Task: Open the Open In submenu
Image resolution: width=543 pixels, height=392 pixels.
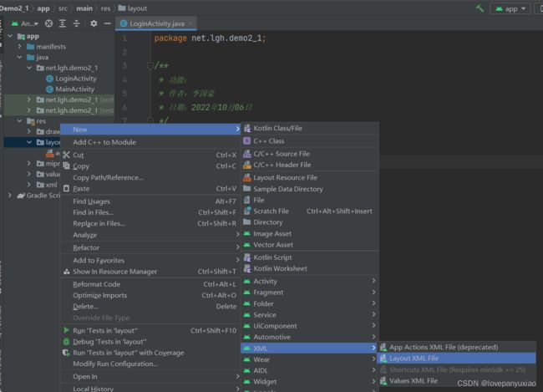Action: click(x=150, y=376)
